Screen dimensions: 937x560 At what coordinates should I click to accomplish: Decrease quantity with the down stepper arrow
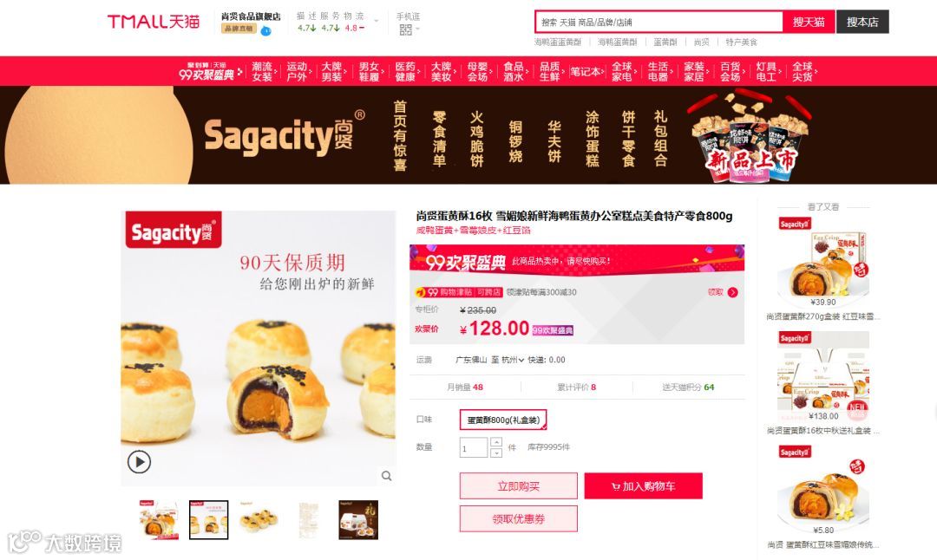[x=496, y=453]
